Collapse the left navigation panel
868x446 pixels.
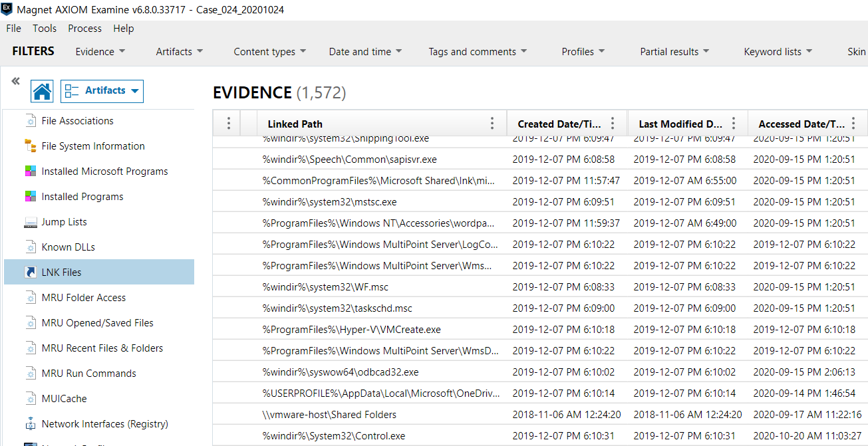coord(15,81)
